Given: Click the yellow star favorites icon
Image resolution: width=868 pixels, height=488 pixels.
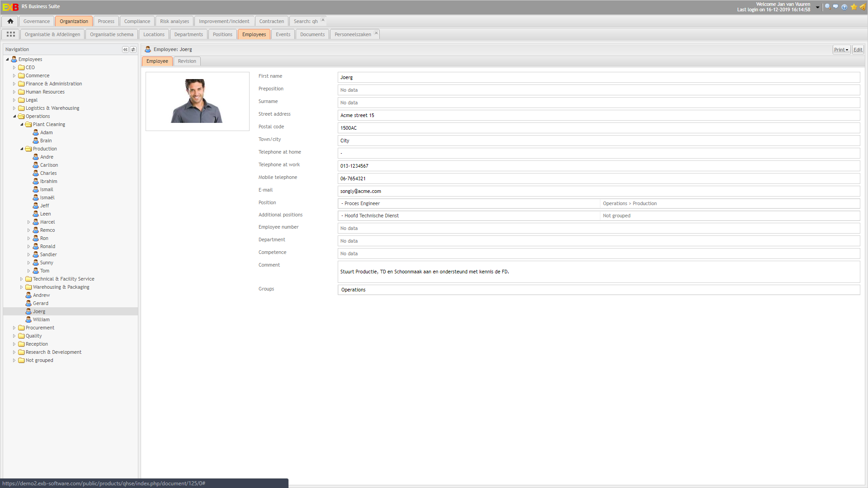Looking at the screenshot, I should click(x=854, y=7).
